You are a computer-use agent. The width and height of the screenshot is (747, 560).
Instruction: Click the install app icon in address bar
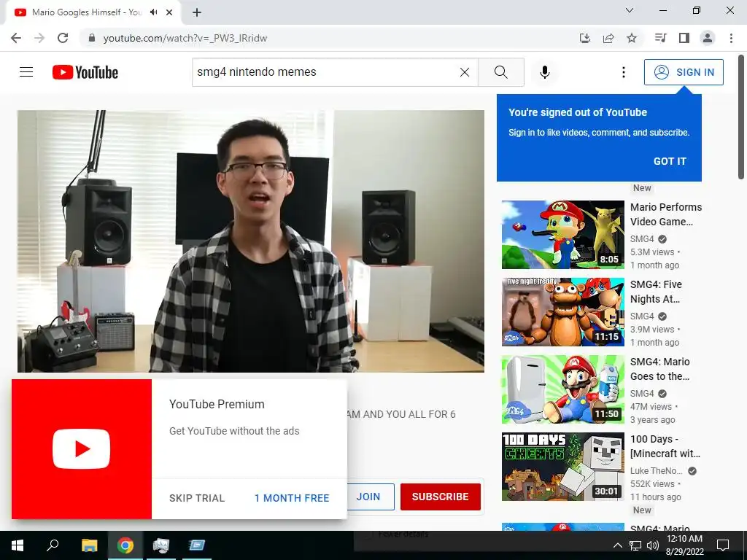pos(585,38)
